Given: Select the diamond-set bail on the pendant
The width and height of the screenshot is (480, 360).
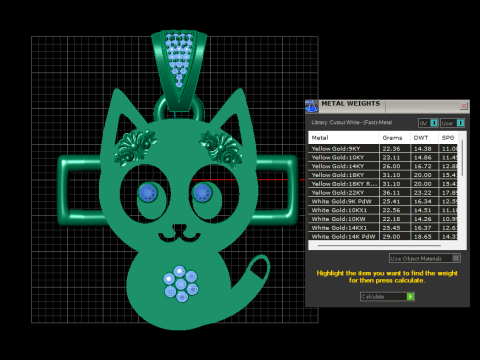Looking at the screenshot, I should coord(179,70).
